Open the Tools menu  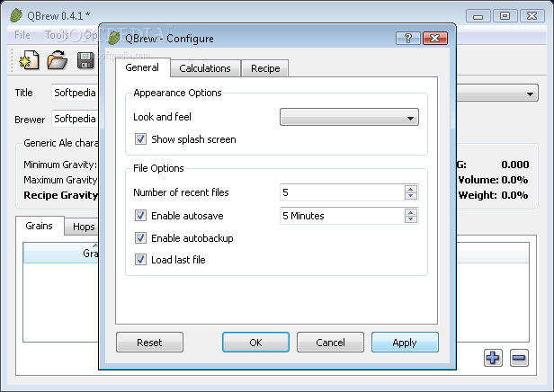point(57,35)
